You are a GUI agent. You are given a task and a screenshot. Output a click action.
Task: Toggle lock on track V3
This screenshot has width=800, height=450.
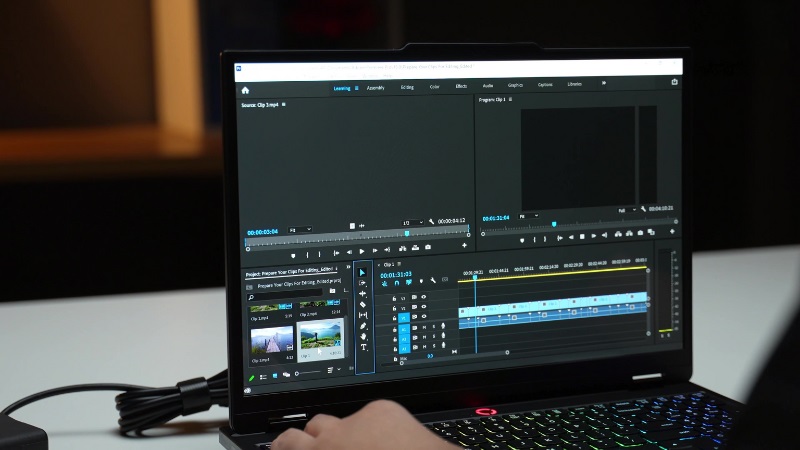click(394, 298)
